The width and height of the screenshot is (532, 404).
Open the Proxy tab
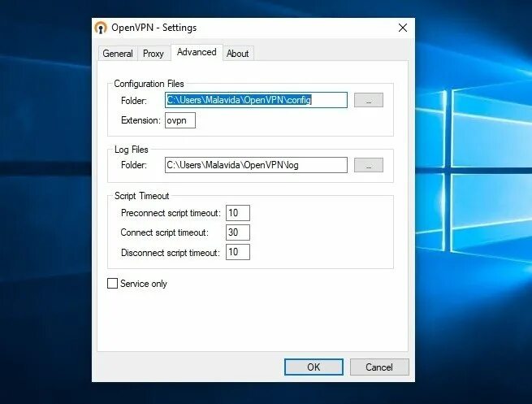(154, 54)
